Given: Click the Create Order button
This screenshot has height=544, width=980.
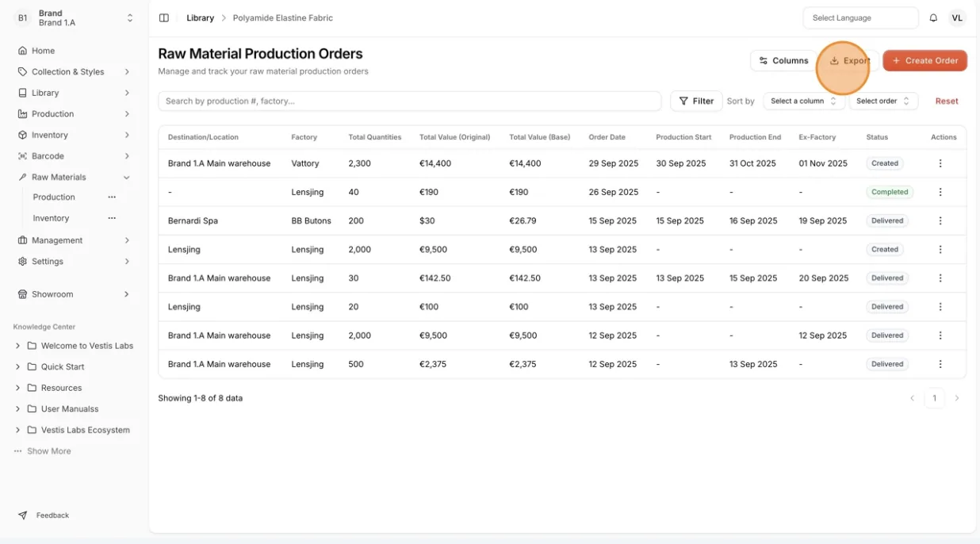Looking at the screenshot, I should 924,60.
